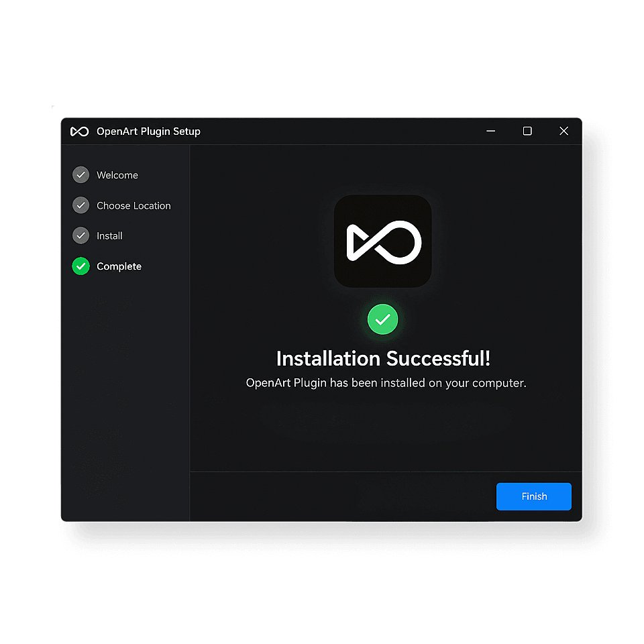Viewport: 644px width, 644px height.
Task: Click the large OpenArt app icon
Action: pos(383,241)
